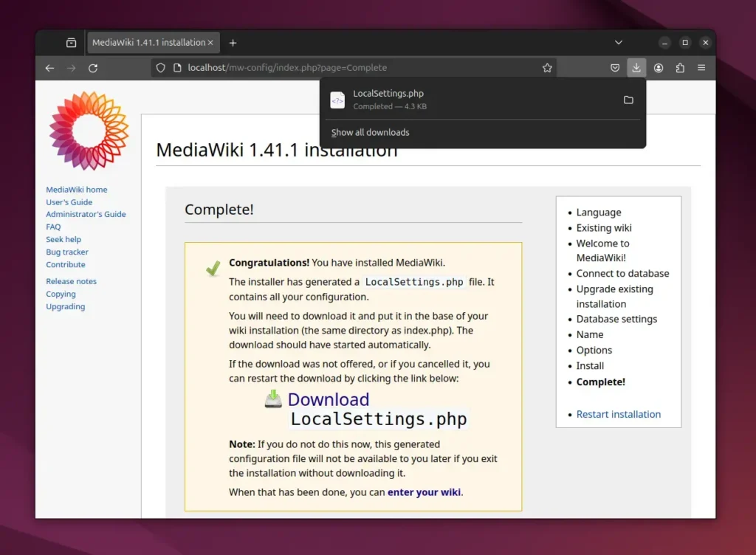Reload the current page
This screenshot has width=756, height=555.
(x=93, y=68)
